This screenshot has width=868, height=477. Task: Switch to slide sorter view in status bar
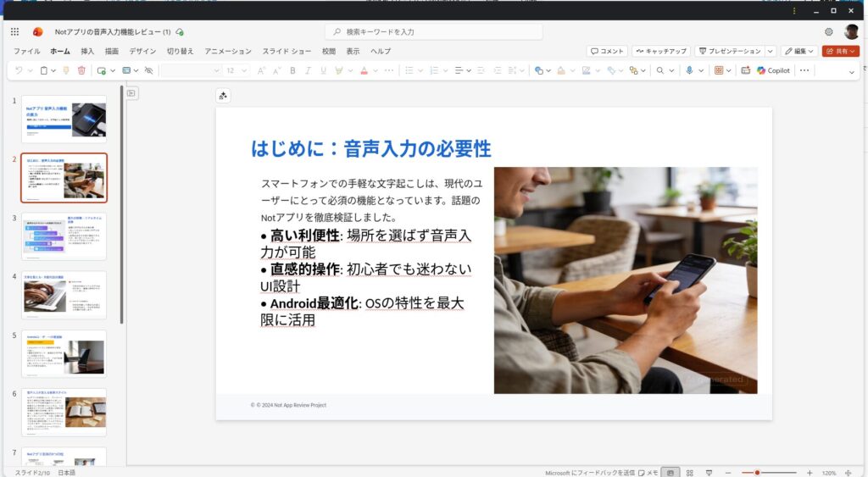(x=689, y=472)
